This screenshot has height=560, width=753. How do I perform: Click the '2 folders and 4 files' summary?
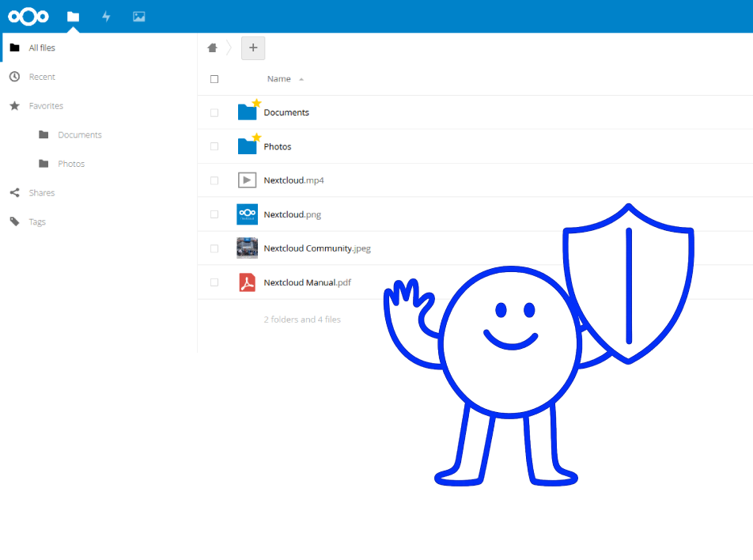[302, 320]
